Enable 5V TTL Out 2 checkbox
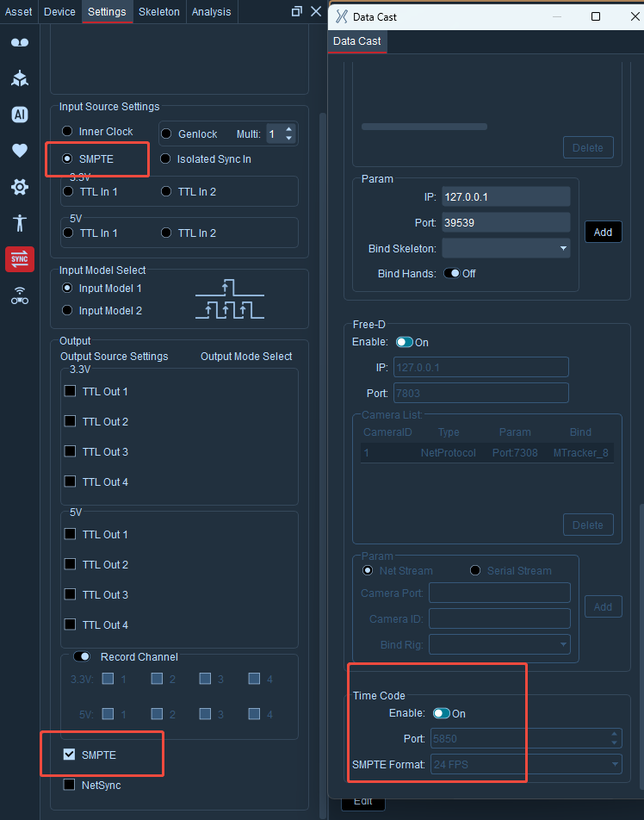The height and width of the screenshot is (820, 644). click(x=70, y=564)
